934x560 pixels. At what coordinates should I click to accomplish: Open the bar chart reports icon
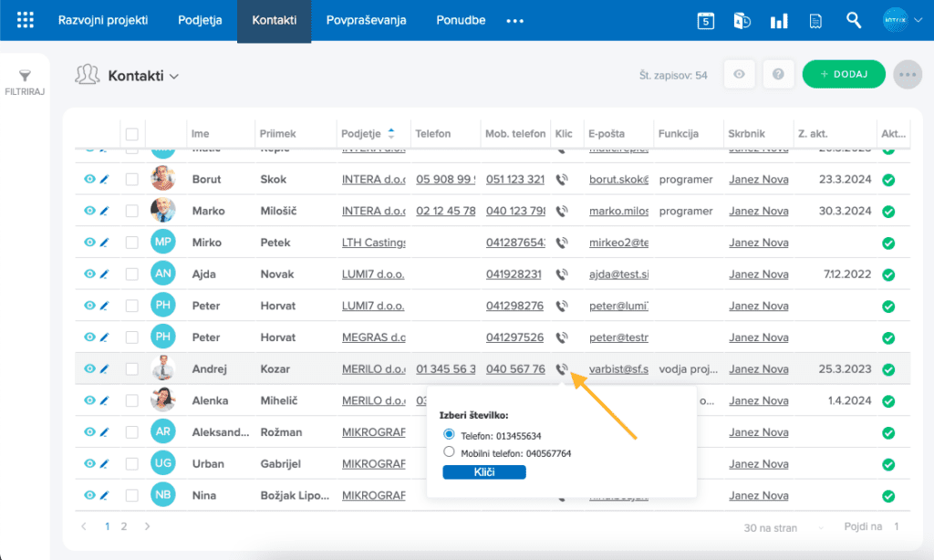pyautogui.click(x=779, y=21)
